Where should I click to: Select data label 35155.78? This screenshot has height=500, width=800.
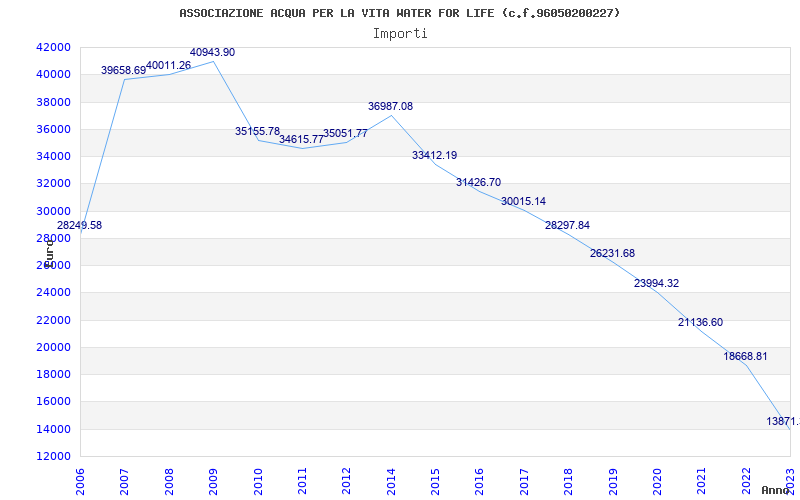click(x=257, y=132)
